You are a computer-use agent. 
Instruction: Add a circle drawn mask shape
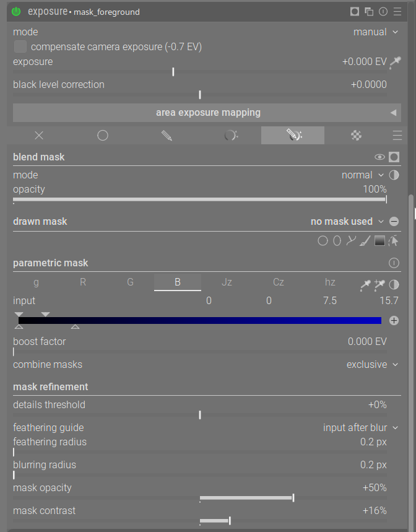323,241
